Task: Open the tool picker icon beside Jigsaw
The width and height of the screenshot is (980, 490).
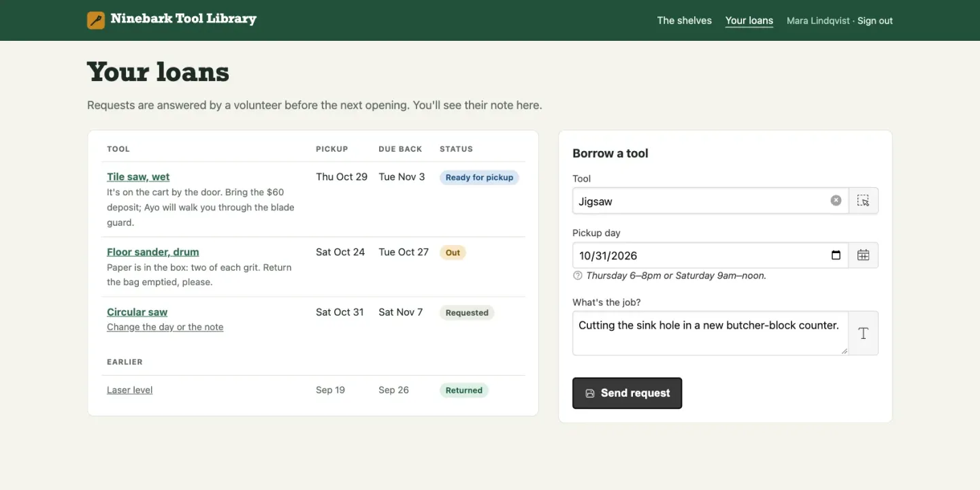Action: (x=863, y=201)
